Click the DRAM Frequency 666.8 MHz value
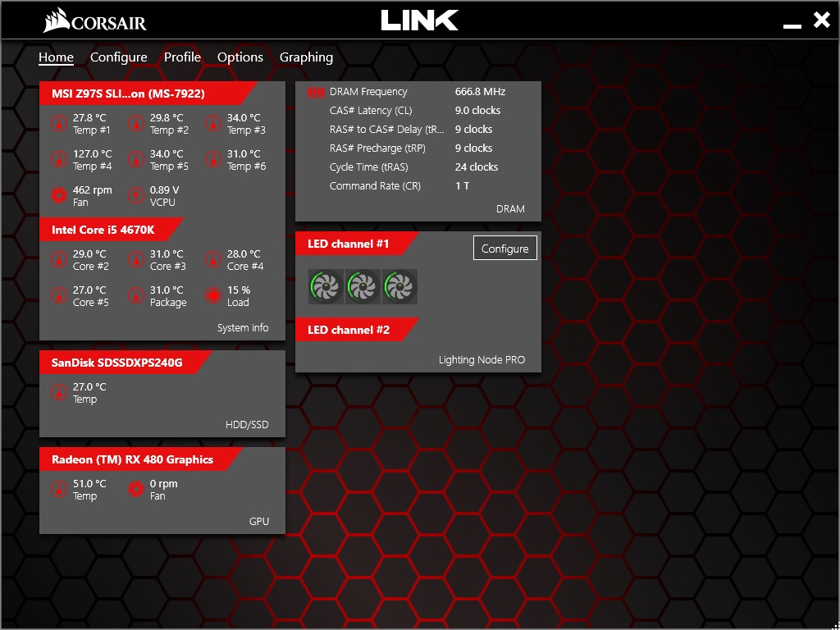 coord(480,92)
